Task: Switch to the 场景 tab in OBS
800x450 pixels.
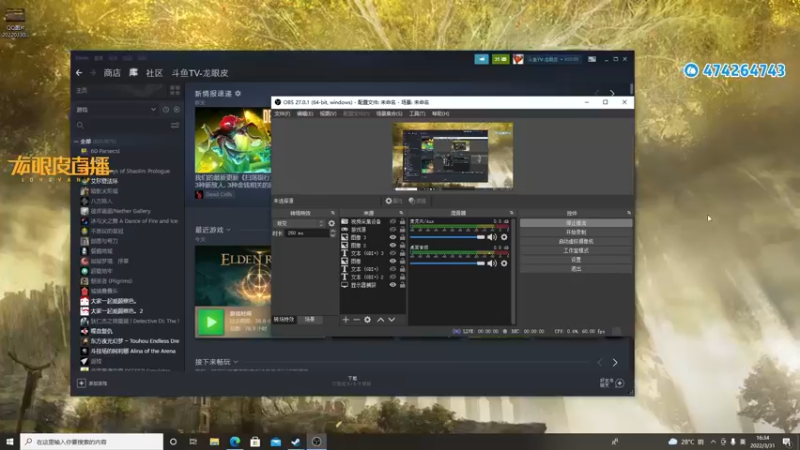Action: click(x=310, y=319)
